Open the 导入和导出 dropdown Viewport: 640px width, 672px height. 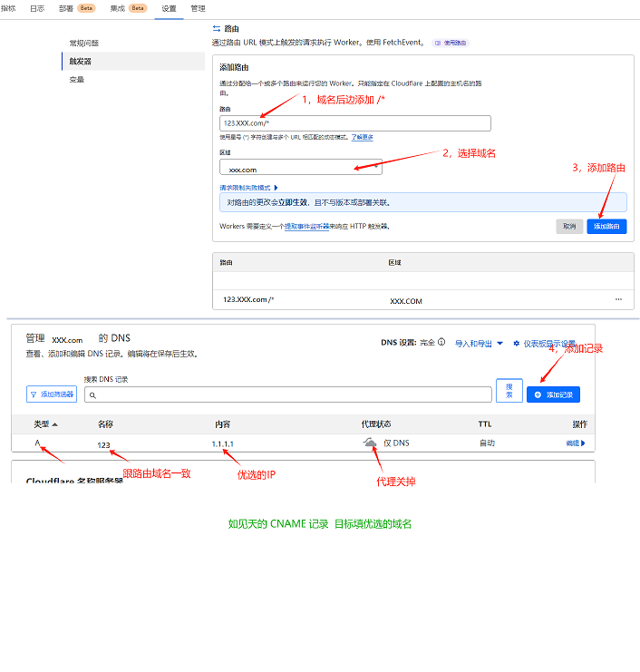[479, 344]
